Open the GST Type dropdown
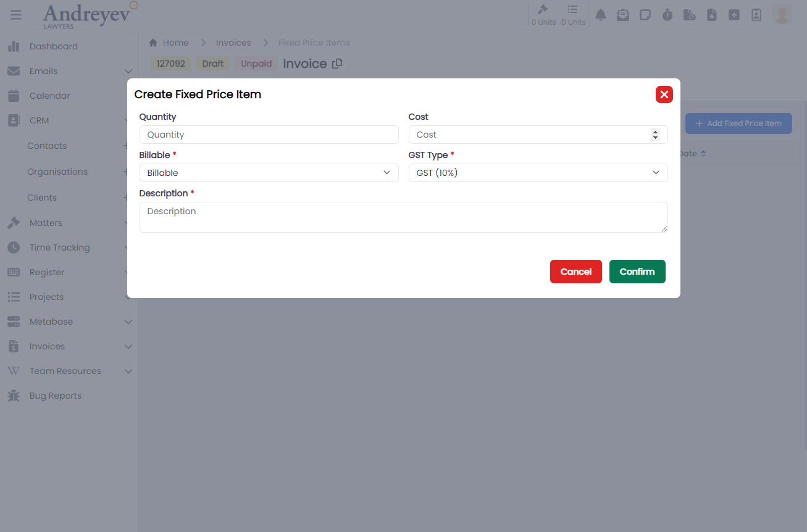This screenshot has width=807, height=532. coord(538,173)
